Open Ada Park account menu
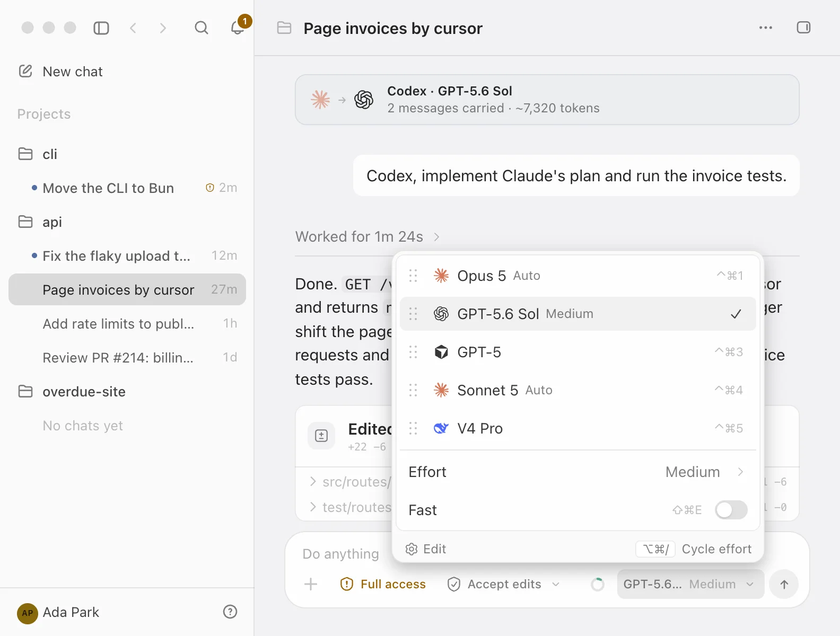The width and height of the screenshot is (840, 636). 58,612
